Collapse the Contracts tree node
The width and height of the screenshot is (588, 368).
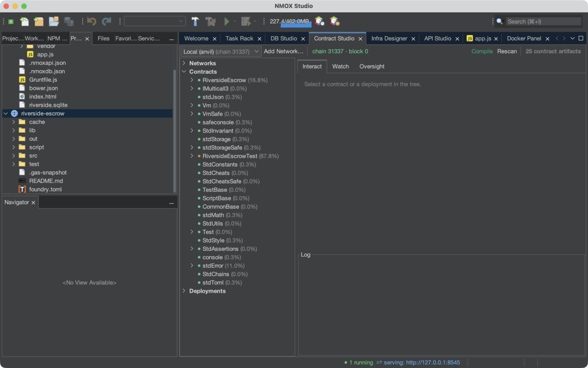coord(184,71)
